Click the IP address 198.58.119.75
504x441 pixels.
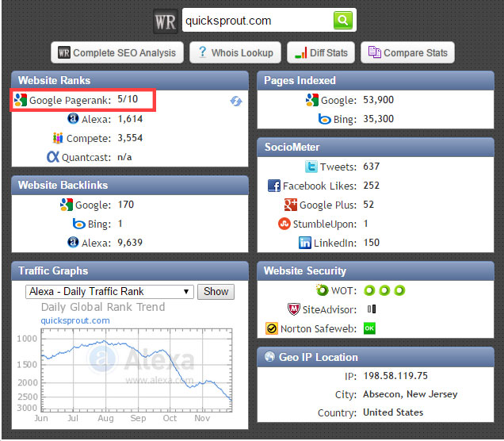(x=395, y=376)
